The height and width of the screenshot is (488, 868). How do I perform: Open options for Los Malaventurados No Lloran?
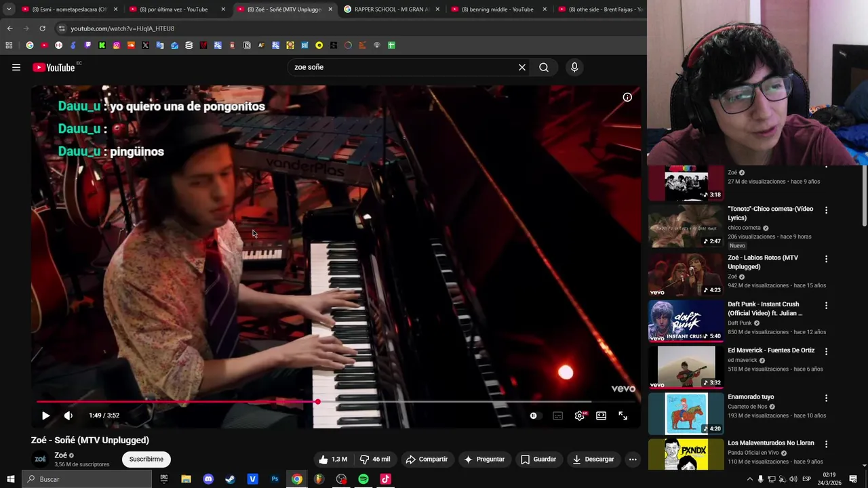pos(826,444)
